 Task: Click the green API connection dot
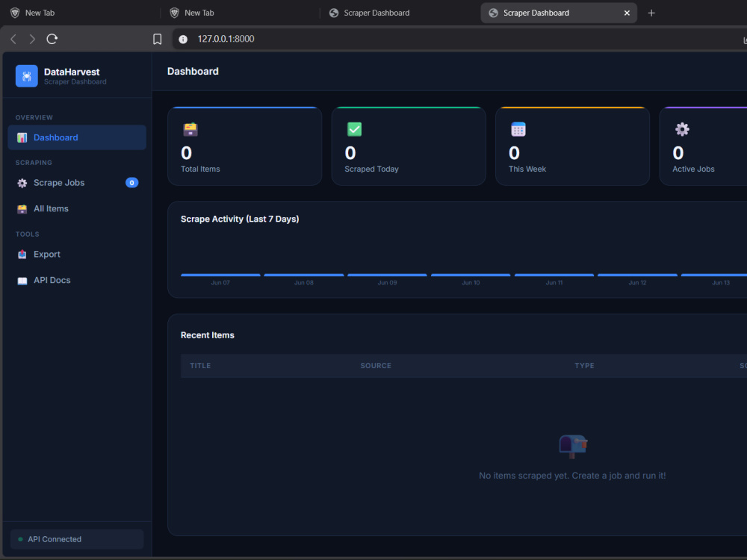20,540
